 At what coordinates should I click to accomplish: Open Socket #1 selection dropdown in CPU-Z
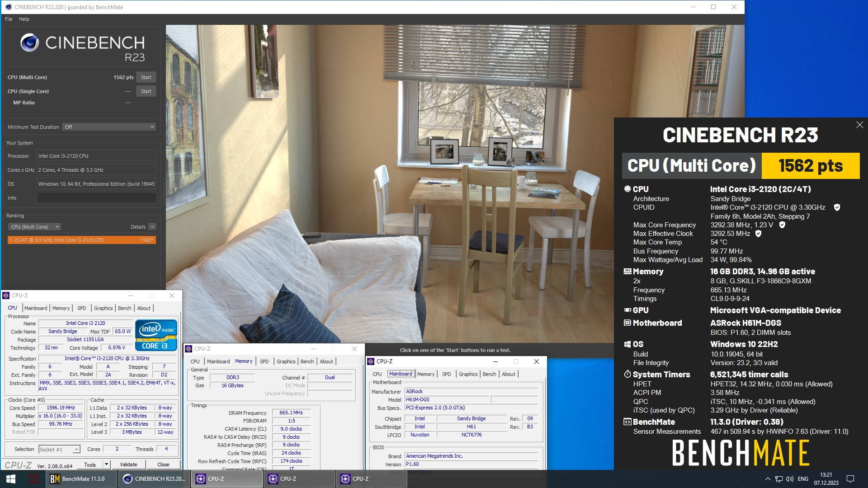pyautogui.click(x=59, y=449)
